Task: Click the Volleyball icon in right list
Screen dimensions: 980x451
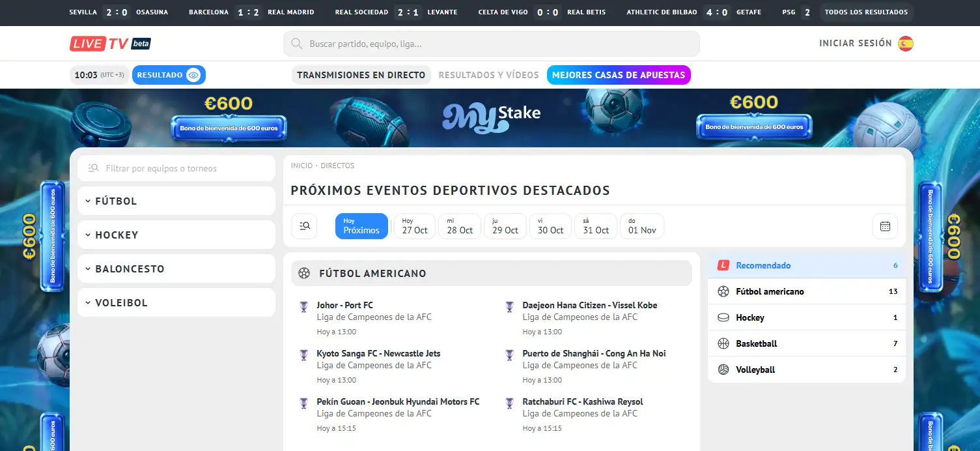Action: [723, 370]
